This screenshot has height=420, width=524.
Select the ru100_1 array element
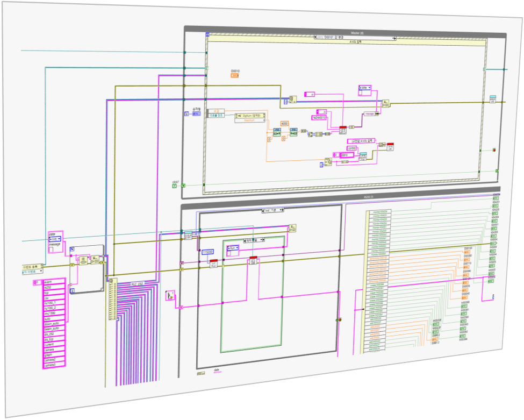click(x=54, y=303)
